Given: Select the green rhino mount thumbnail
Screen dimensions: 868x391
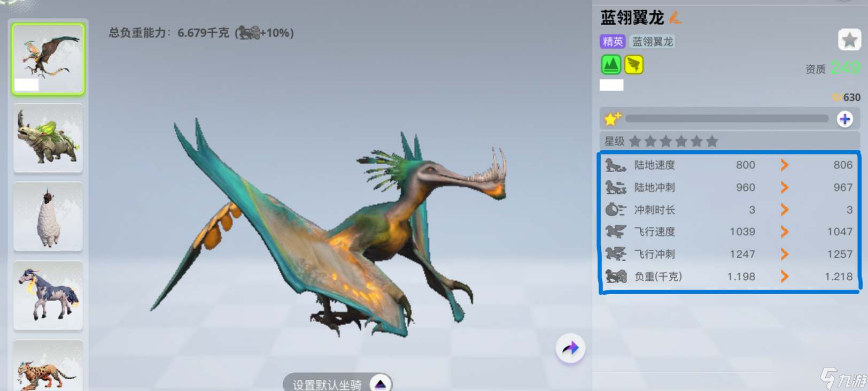Looking at the screenshot, I should click(x=48, y=138).
